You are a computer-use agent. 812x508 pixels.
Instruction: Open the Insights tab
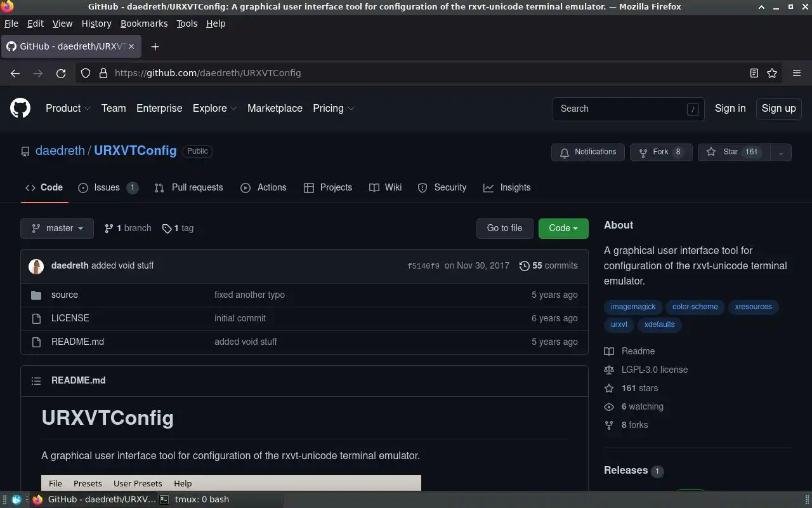(x=507, y=187)
